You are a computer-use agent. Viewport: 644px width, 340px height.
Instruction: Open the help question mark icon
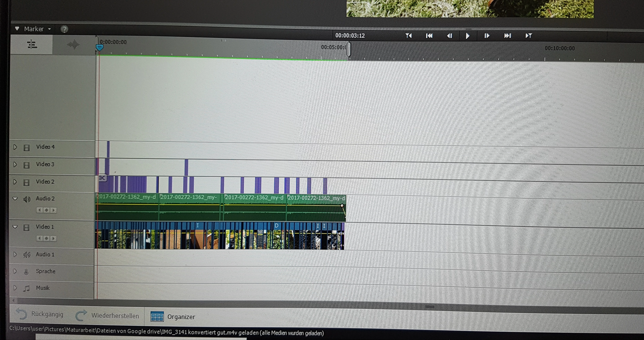point(64,29)
